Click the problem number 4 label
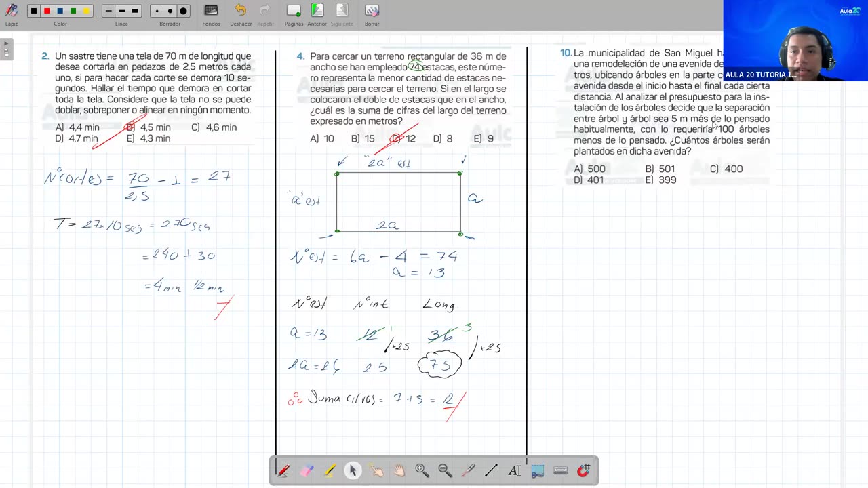Viewport: 868px width, 488px height. click(300, 56)
